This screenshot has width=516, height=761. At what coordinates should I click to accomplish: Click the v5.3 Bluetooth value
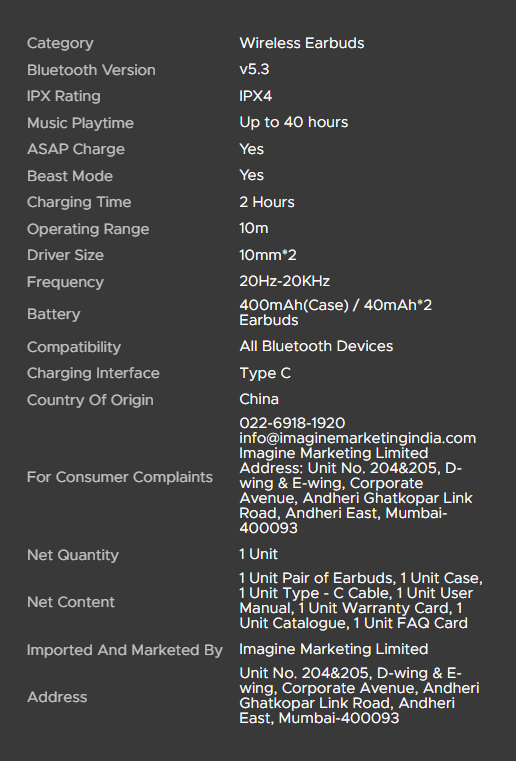(x=254, y=69)
